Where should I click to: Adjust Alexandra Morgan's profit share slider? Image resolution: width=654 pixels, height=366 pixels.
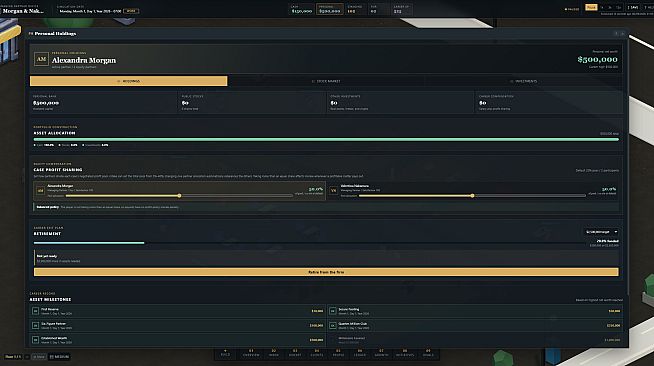[179, 196]
